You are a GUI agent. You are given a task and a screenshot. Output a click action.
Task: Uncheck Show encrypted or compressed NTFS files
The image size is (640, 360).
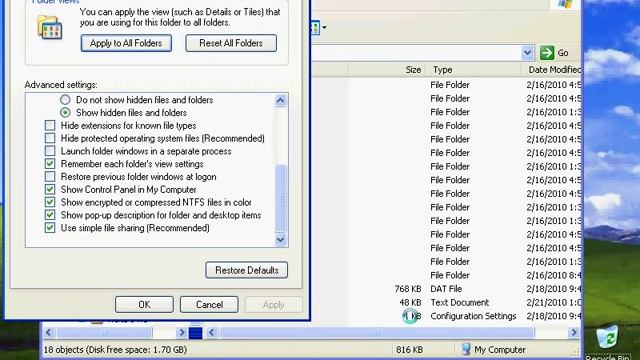(50, 202)
